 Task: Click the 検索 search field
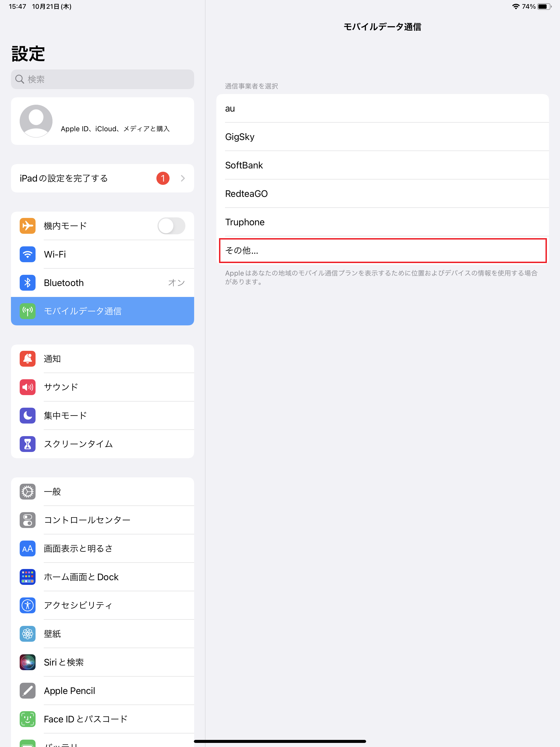(x=102, y=79)
